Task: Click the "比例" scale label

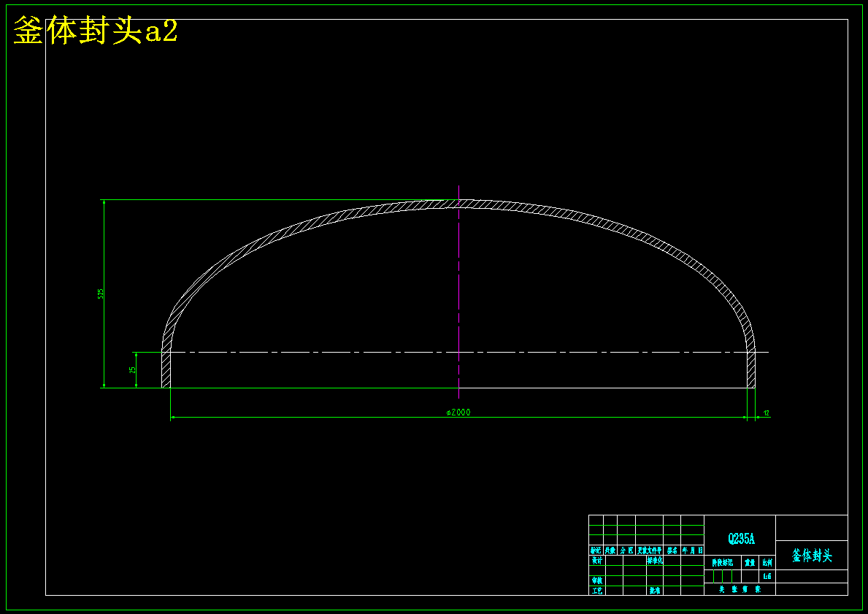Action: click(x=767, y=562)
